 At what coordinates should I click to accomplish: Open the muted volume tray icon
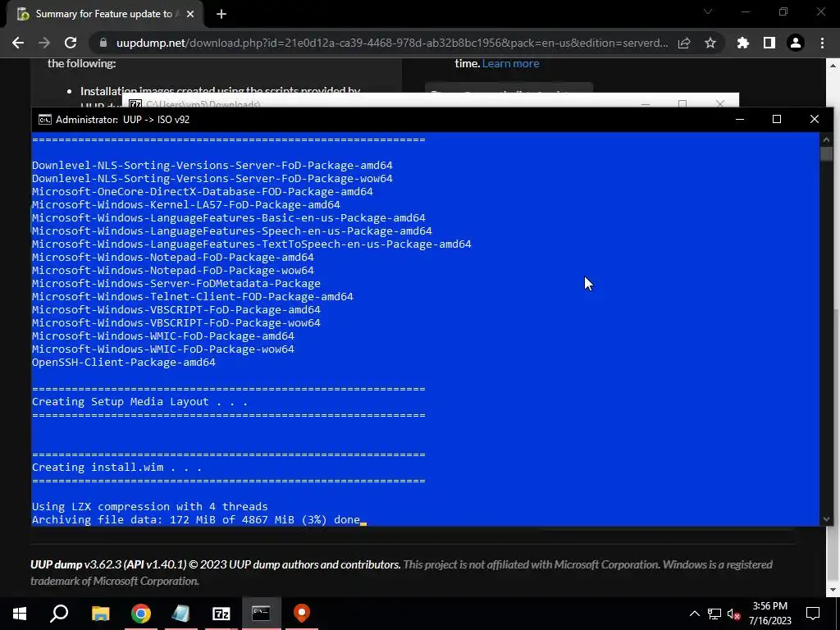tap(733, 614)
